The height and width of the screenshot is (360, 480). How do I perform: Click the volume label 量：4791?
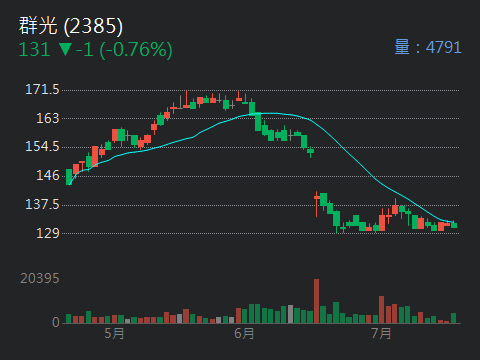pyautogui.click(x=428, y=47)
